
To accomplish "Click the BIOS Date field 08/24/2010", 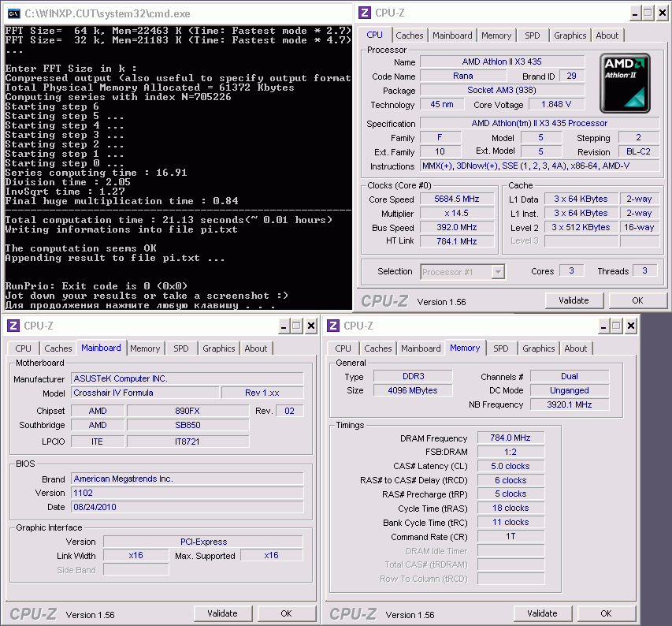I will (x=187, y=507).
